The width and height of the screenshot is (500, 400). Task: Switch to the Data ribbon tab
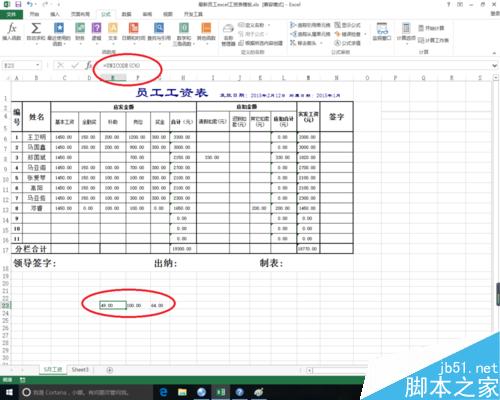tap(126, 14)
